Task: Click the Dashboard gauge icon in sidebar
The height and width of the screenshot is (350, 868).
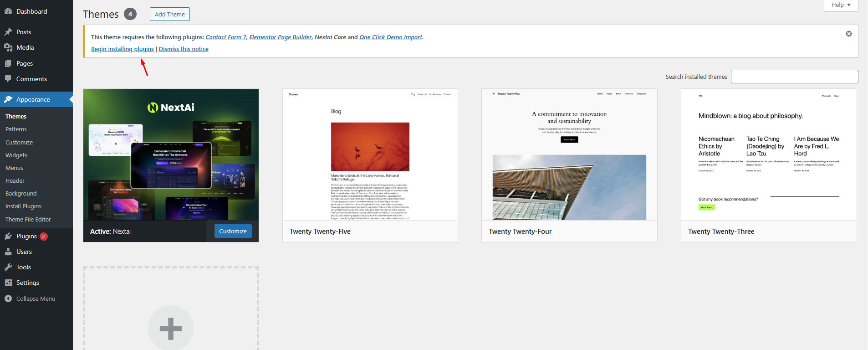Action: tap(8, 11)
